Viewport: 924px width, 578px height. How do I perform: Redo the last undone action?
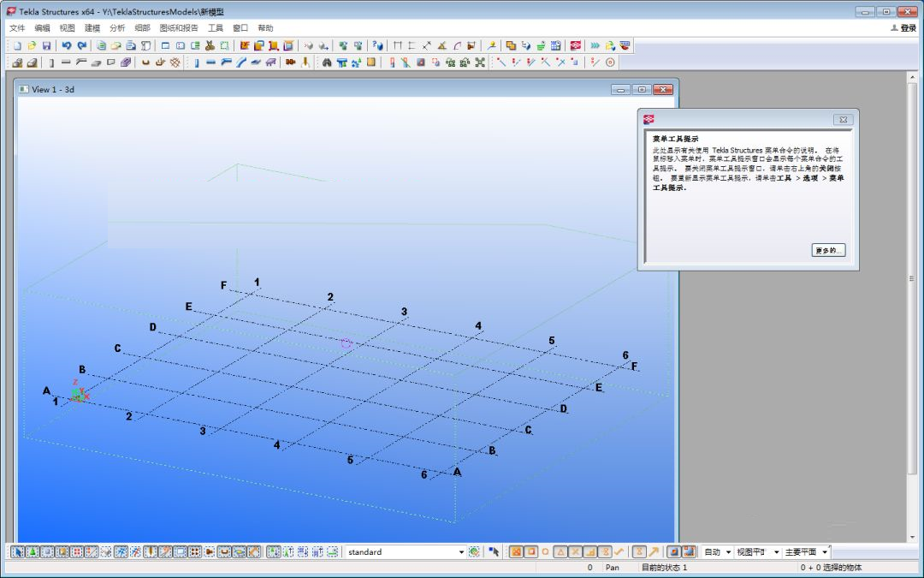point(82,45)
